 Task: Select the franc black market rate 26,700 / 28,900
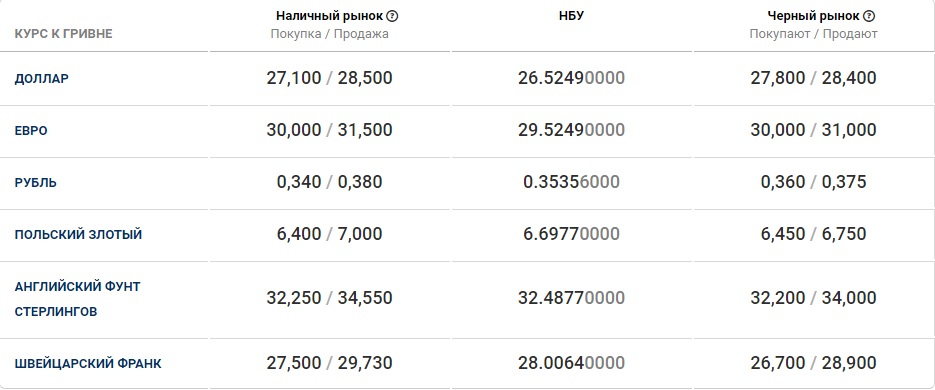pos(813,363)
